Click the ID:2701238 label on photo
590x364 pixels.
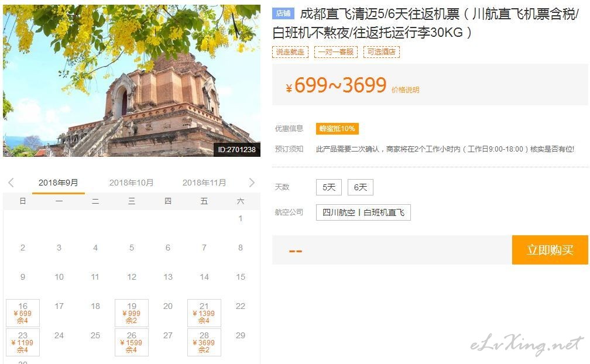(236, 150)
